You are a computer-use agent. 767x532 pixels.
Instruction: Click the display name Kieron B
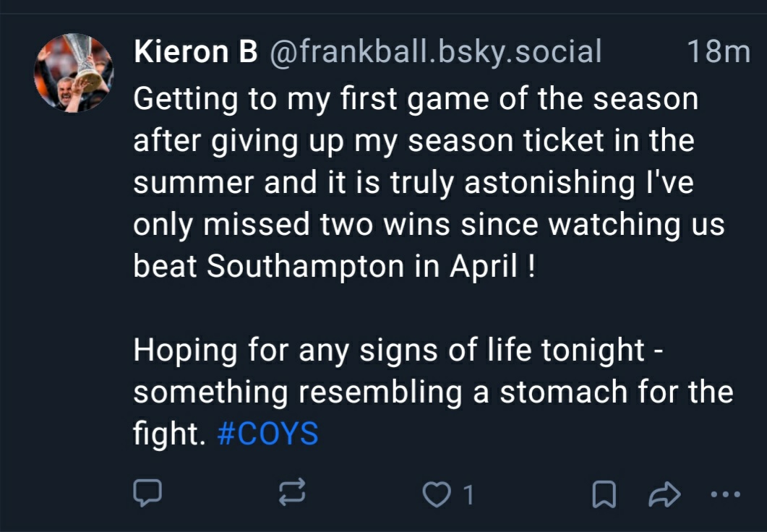point(195,52)
